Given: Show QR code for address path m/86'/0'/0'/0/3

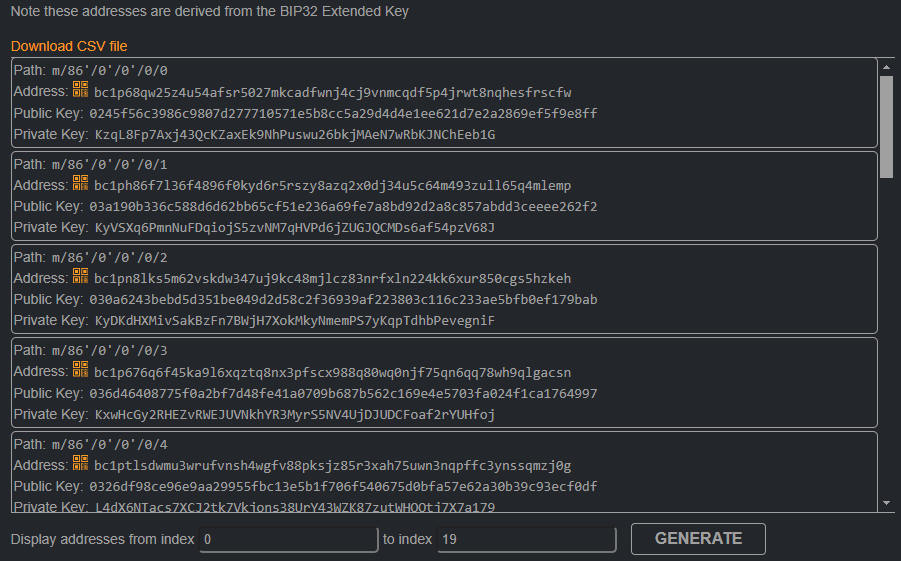Looking at the screenshot, I should pos(80,369).
